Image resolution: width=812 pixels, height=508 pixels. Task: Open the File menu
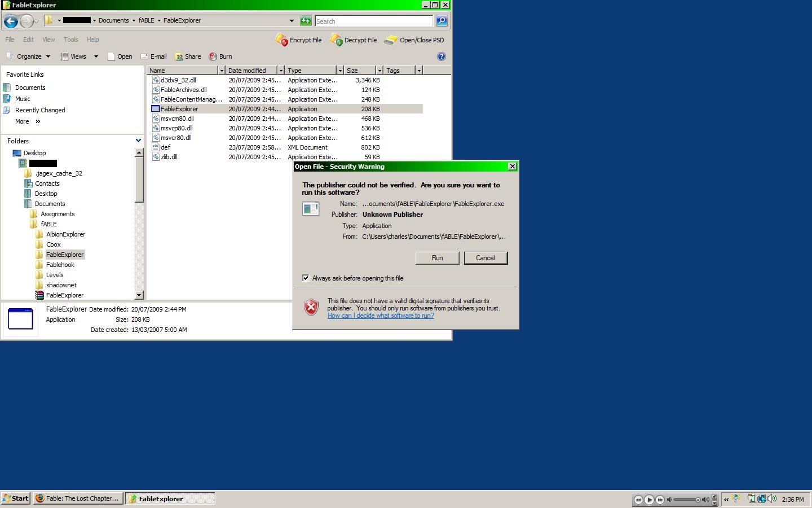point(10,40)
